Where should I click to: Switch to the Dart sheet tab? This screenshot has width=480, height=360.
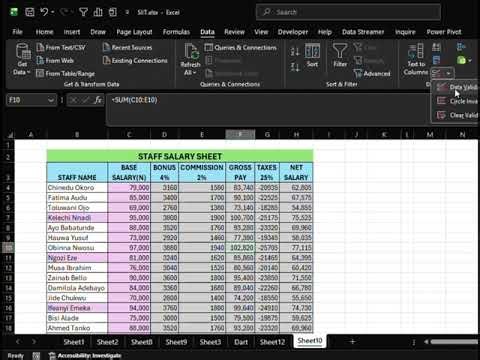coord(241,342)
